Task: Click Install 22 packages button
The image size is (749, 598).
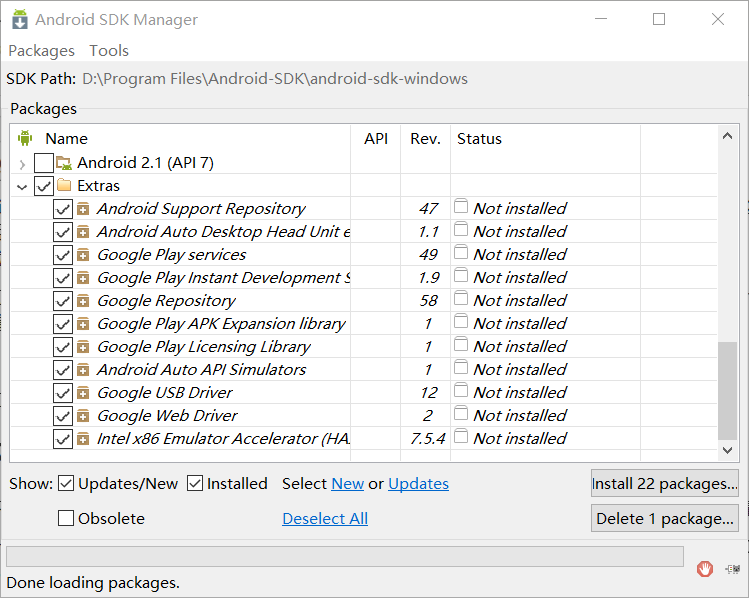Action: 664,483
